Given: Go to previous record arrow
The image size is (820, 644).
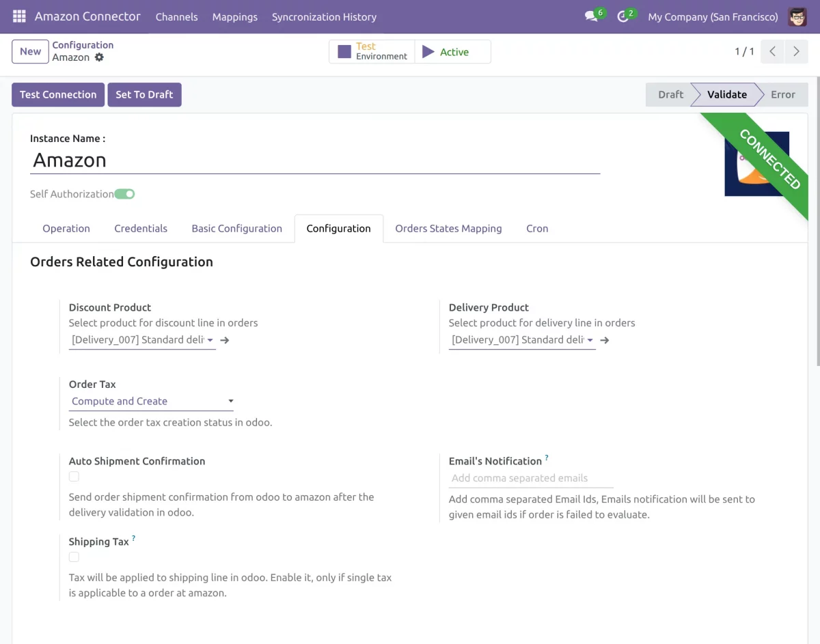Looking at the screenshot, I should [x=772, y=51].
